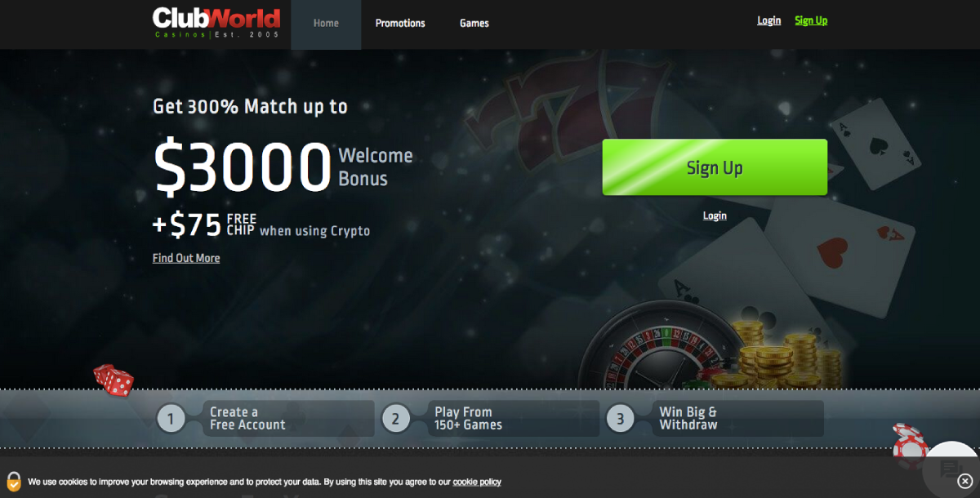Image resolution: width=980 pixels, height=498 pixels.
Task: Click the big green Sign Up button
Action: click(x=715, y=167)
